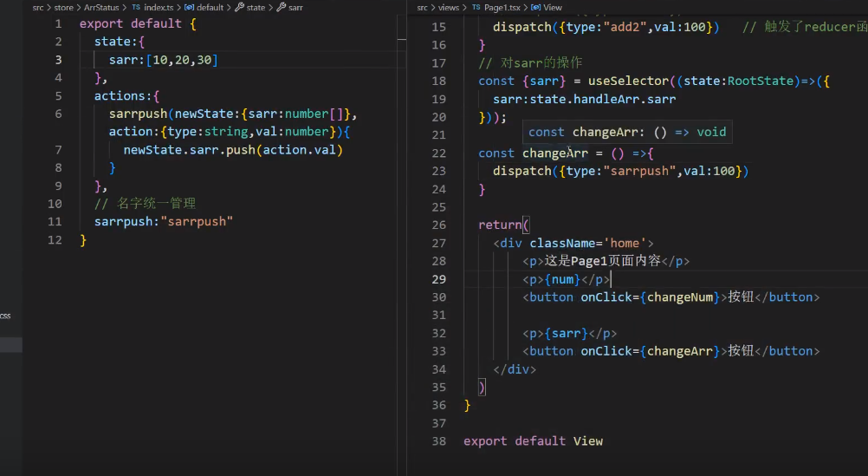Click 'changeArr' declaration on line 22
This screenshot has width=868, height=476.
(555, 153)
